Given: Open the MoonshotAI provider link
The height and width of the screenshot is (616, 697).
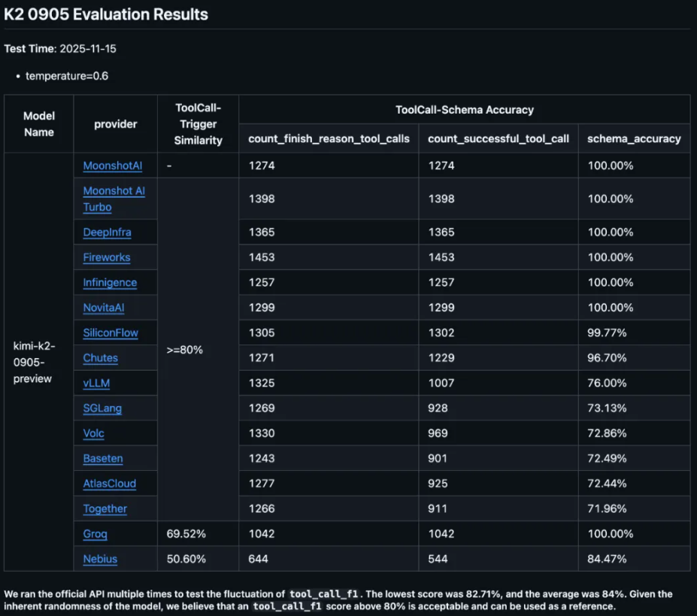Looking at the screenshot, I should pos(113,166).
